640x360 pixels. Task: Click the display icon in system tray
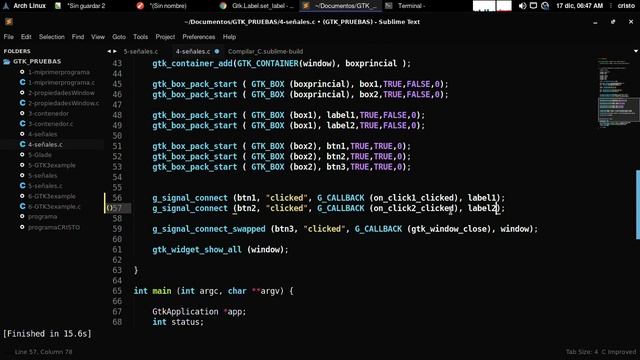(x=533, y=6)
